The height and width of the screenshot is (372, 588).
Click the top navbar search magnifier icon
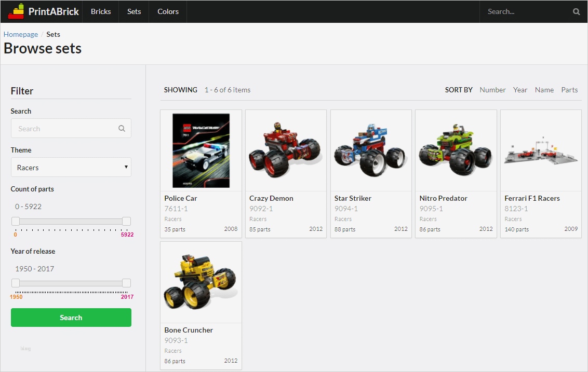(577, 11)
